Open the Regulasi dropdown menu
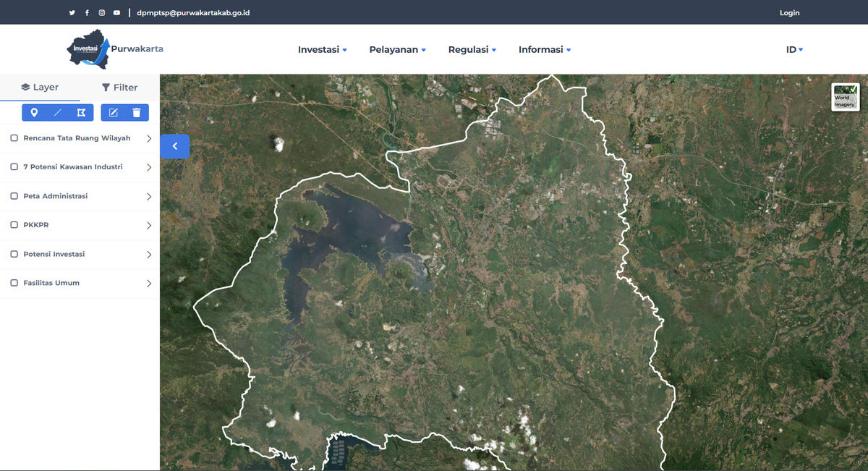This screenshot has height=471, width=868. [472, 50]
